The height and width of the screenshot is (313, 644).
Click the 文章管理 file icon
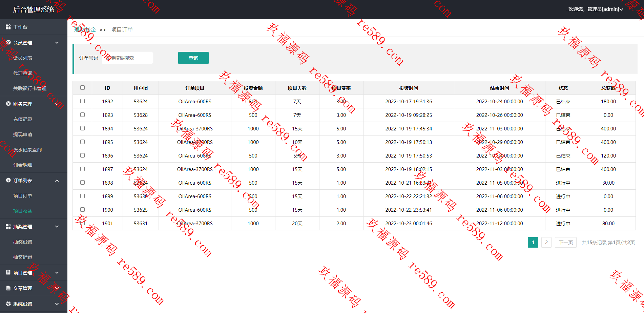pos(8,288)
